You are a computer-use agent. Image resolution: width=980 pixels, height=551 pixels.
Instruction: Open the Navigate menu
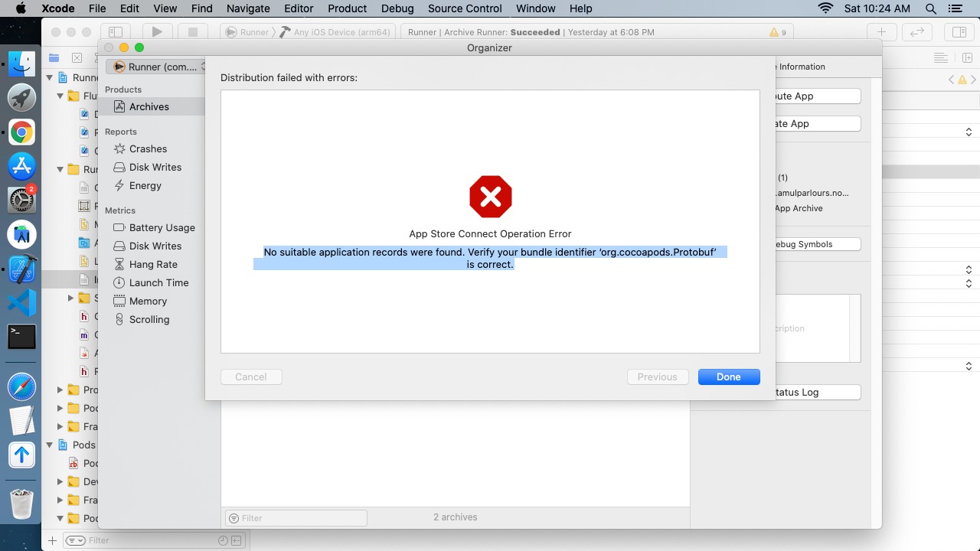248,8
